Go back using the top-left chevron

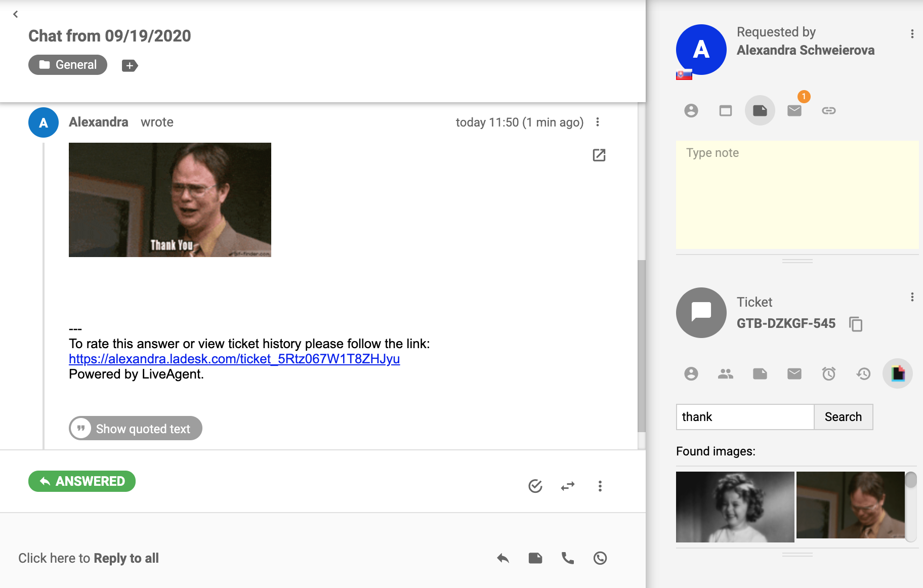pyautogui.click(x=16, y=14)
